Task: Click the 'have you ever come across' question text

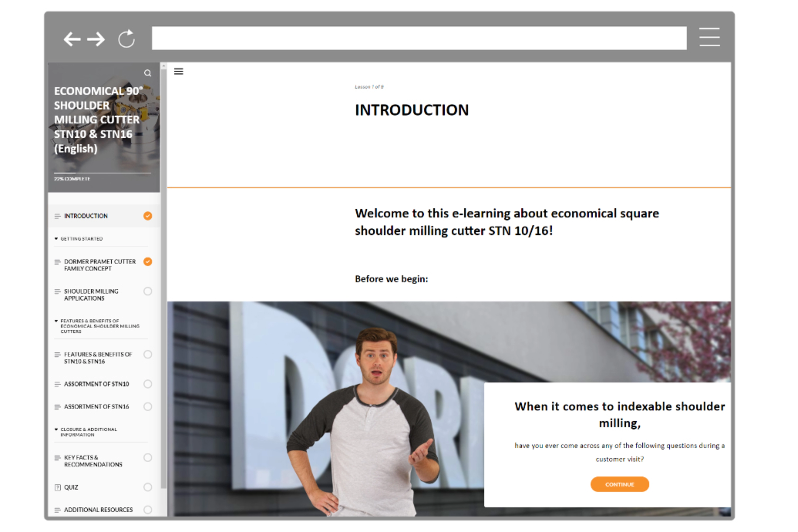Action: (x=620, y=452)
